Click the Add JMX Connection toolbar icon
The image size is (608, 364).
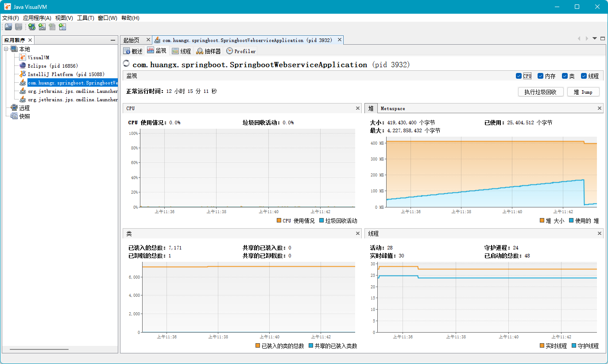[42, 27]
